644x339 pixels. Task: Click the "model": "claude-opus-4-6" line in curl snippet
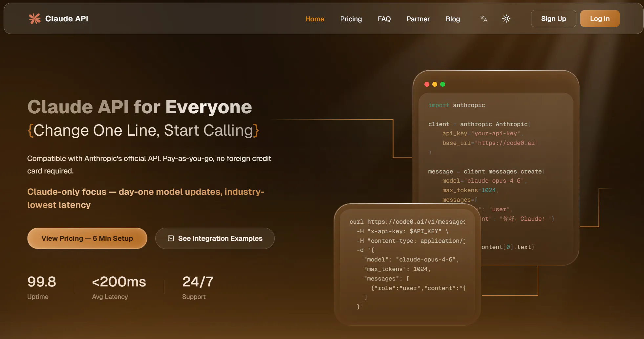tap(411, 260)
